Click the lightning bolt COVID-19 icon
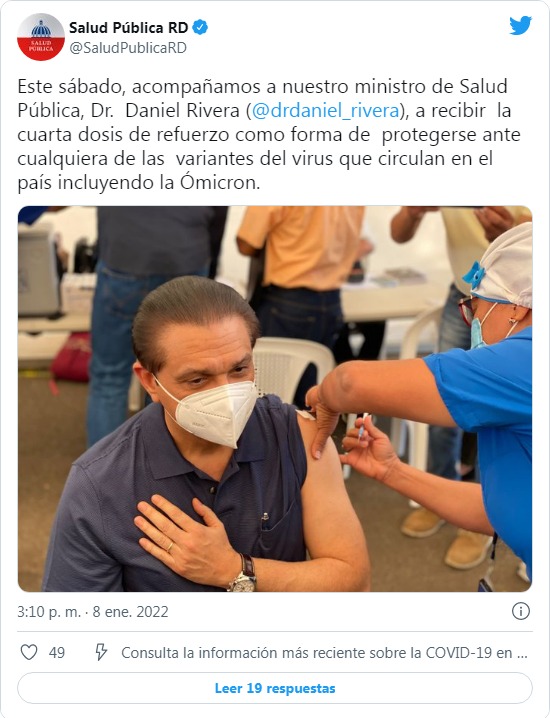The height and width of the screenshot is (718, 550). point(101,652)
